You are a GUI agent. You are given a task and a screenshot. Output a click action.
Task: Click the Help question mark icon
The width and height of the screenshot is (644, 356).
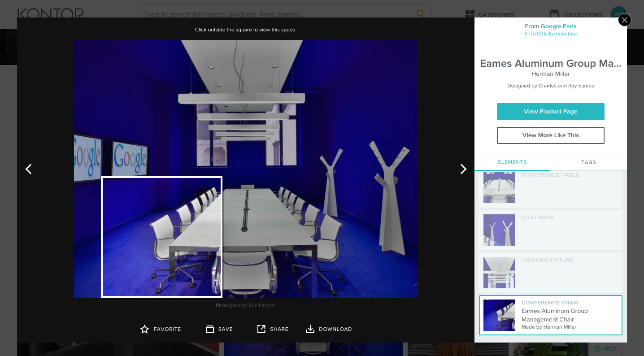click(598, 349)
